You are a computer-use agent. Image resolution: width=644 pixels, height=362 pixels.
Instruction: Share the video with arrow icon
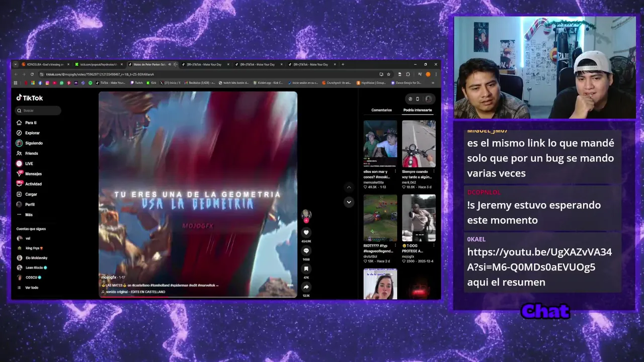[306, 287]
